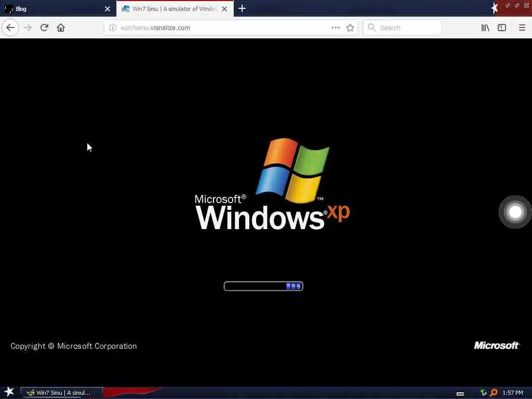Click the search magnifier icon
This screenshot has height=399, width=532.
(x=372, y=28)
